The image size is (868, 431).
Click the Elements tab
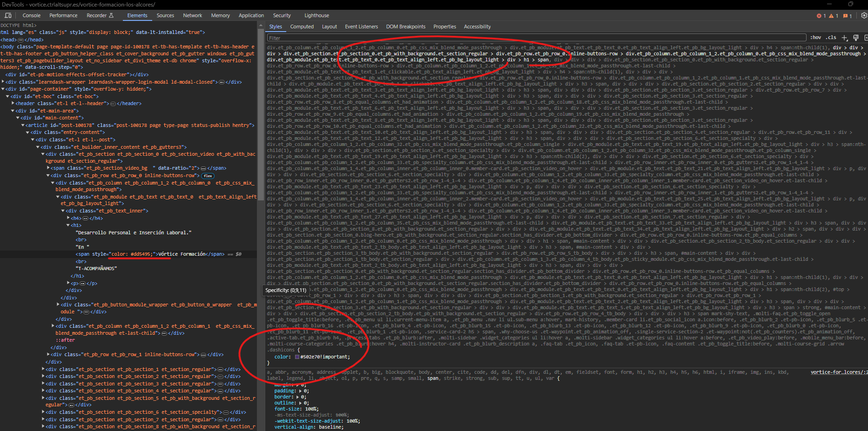(137, 15)
